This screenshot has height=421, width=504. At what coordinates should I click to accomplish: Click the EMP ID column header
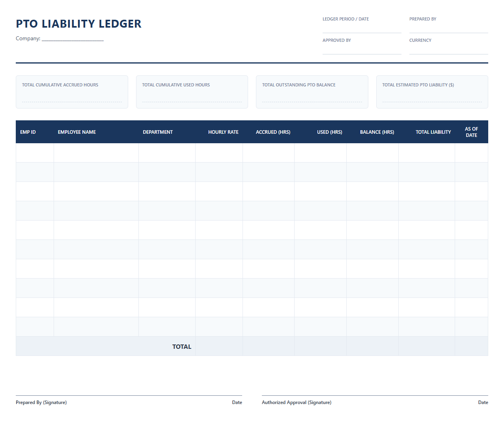[35, 132]
